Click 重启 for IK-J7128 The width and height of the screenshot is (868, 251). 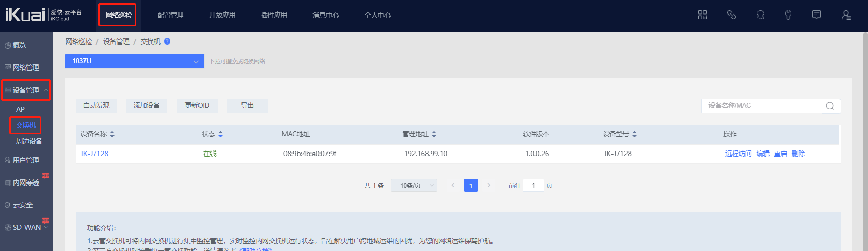point(780,154)
